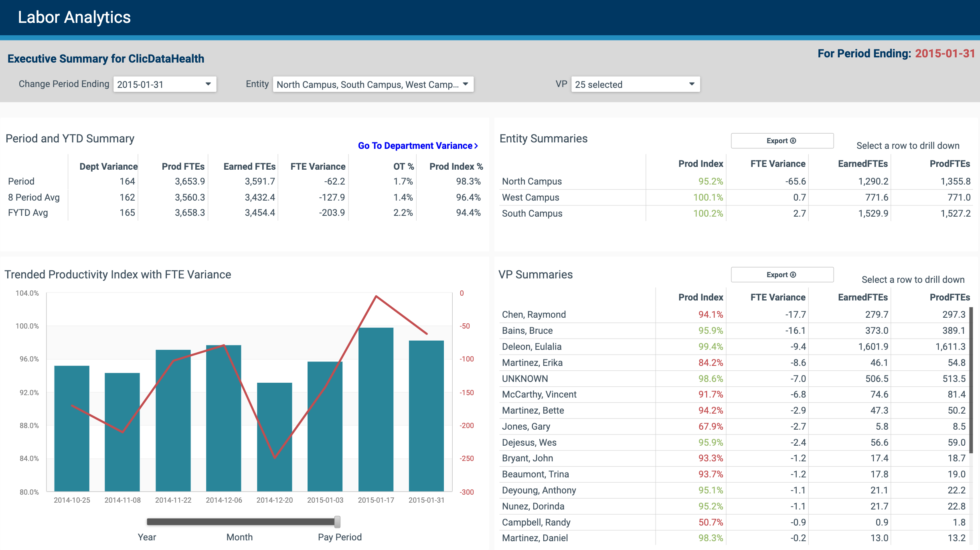Click the Dept Variance column header

pos(108,166)
